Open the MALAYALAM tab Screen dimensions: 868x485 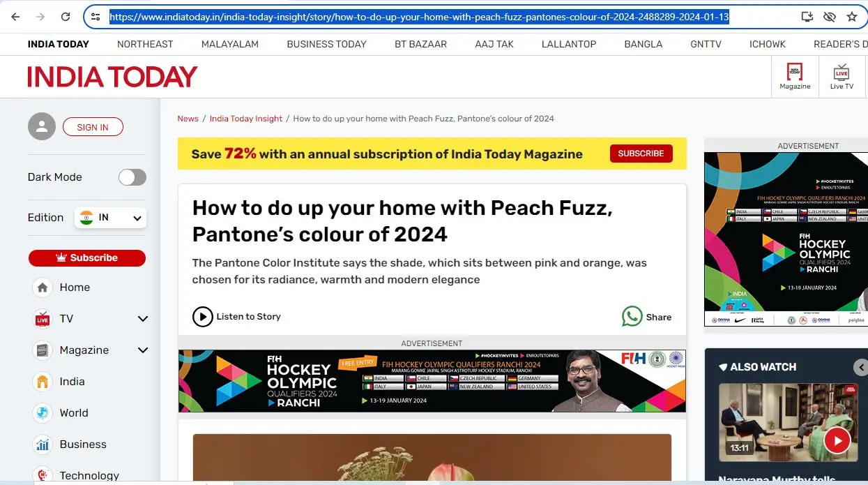click(230, 44)
